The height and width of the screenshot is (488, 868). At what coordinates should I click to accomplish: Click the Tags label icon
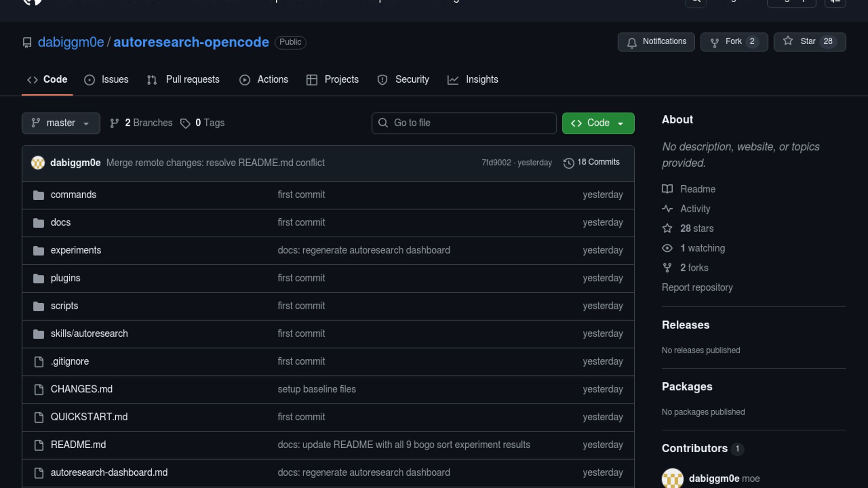click(x=185, y=123)
